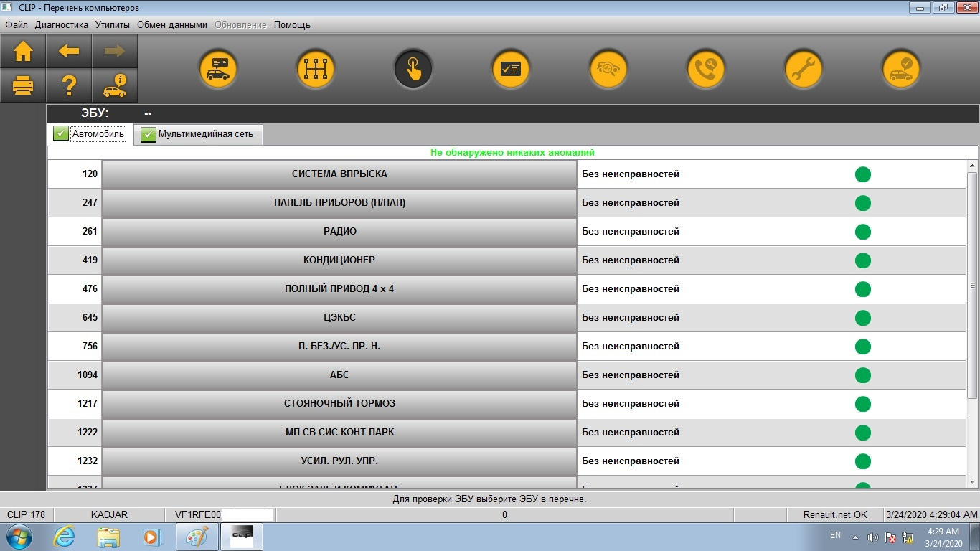This screenshot has width=980, height=551.
Task: Open КОНДИЦИОНЕР computer
Action: (339, 260)
